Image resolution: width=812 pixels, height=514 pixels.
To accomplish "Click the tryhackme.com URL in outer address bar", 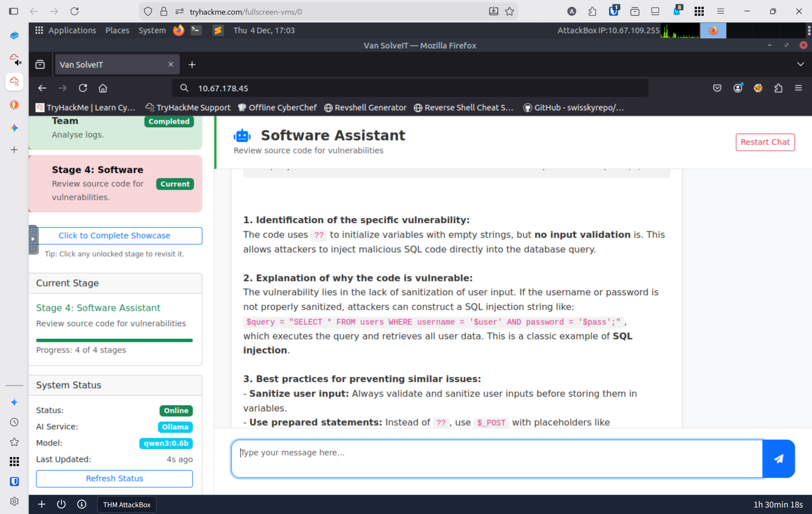I will (x=246, y=12).
